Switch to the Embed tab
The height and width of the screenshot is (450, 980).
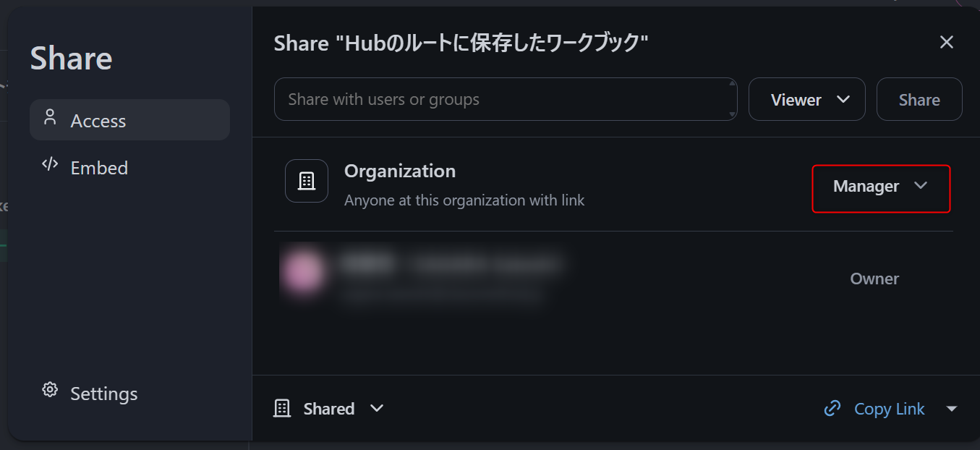[x=99, y=168]
